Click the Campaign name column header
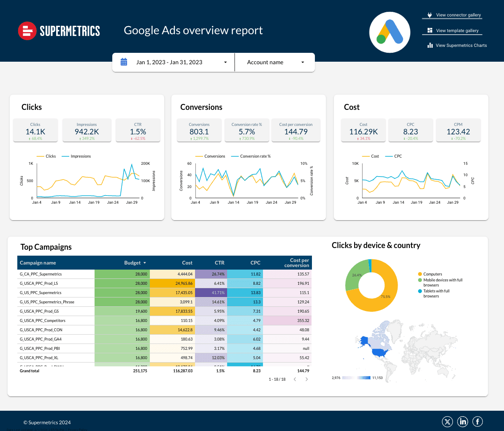This screenshot has height=431, width=504. (38, 262)
